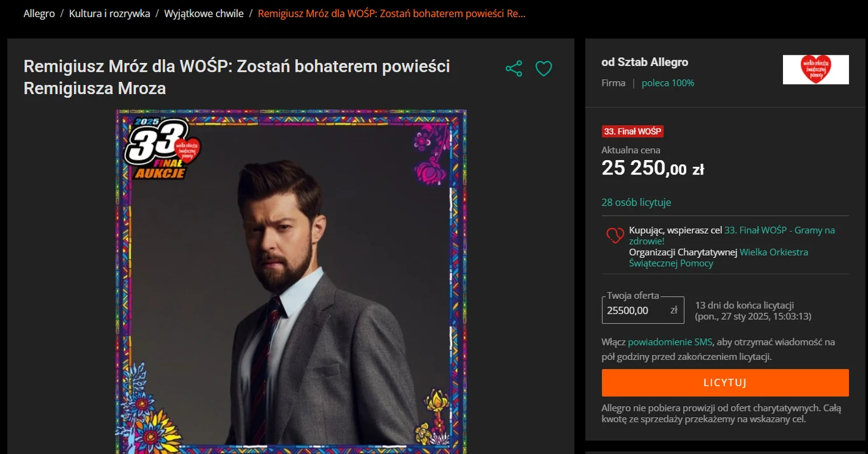Open Wielka Orkiestra Świątecznej Pomocy page
The image size is (868, 454).
pos(773,252)
